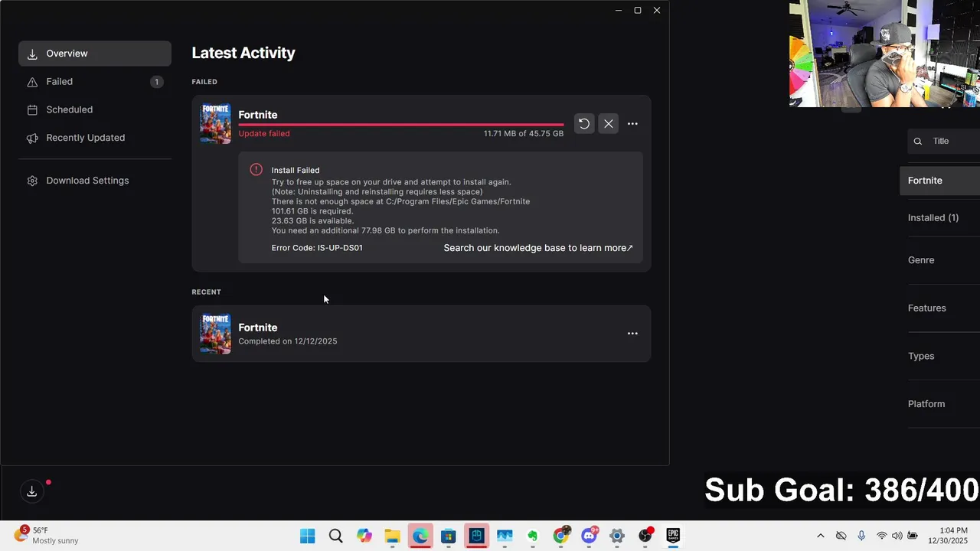This screenshot has width=980, height=551.
Task: Click the Title search field
Action: click(x=943, y=141)
